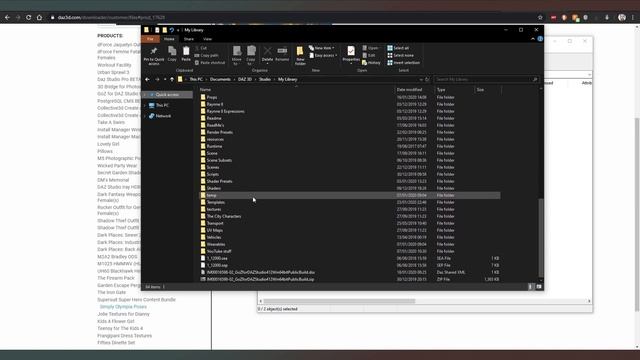
Task: Click DAZ 3D in address breadcrumb
Action: [x=245, y=80]
